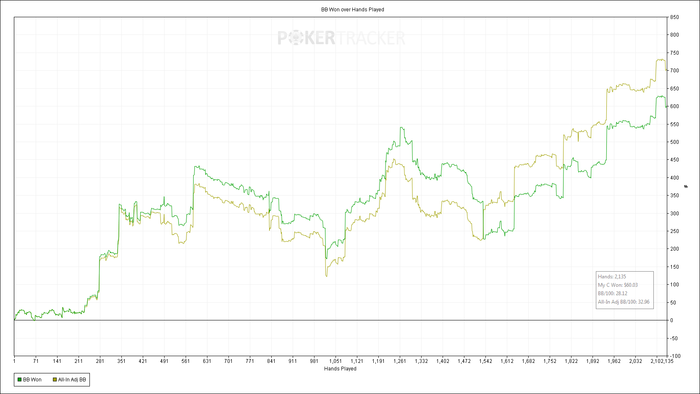The width and height of the screenshot is (700, 394).
Task: Click the 1,332 tick label on the x-axis
Action: point(421,361)
